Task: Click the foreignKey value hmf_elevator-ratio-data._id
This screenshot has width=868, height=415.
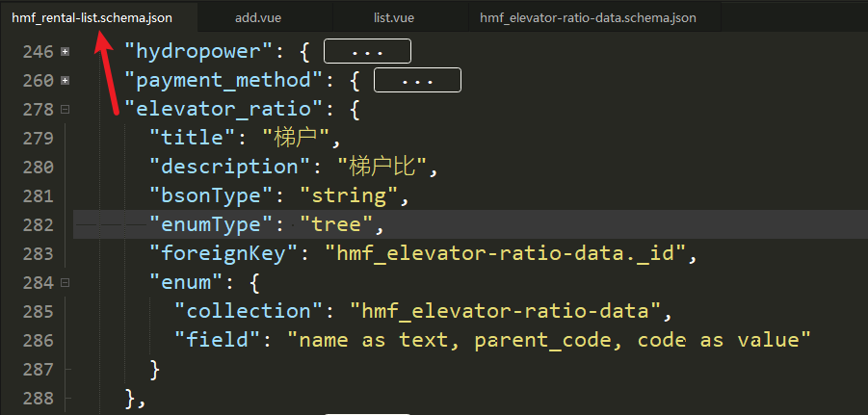Action: click(504, 253)
